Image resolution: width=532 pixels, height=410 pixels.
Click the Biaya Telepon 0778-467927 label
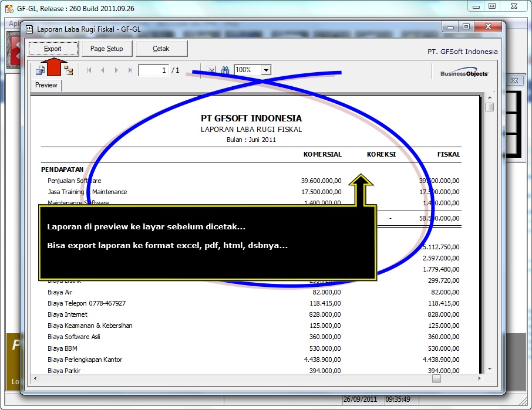point(86,303)
